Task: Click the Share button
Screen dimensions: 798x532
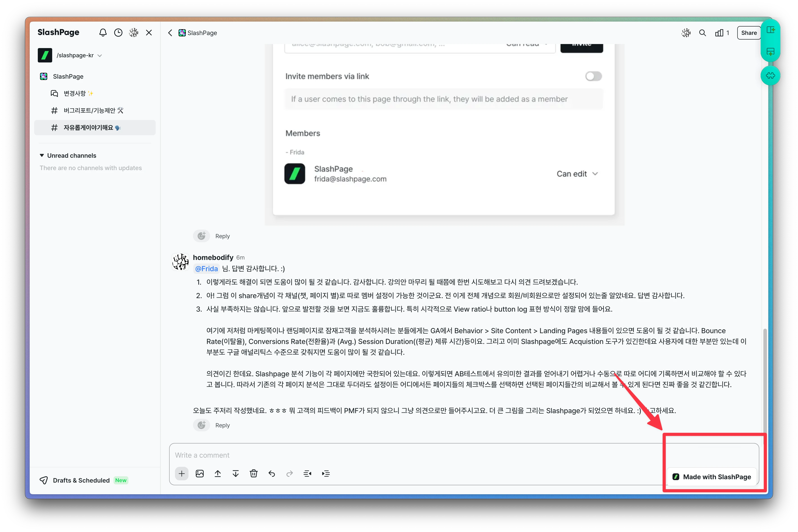Action: coord(749,33)
